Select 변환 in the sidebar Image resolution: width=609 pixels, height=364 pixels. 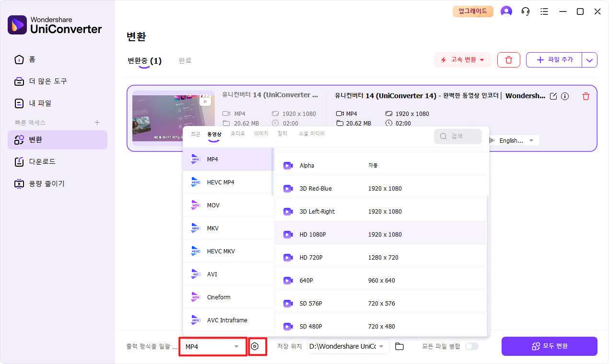click(58, 140)
